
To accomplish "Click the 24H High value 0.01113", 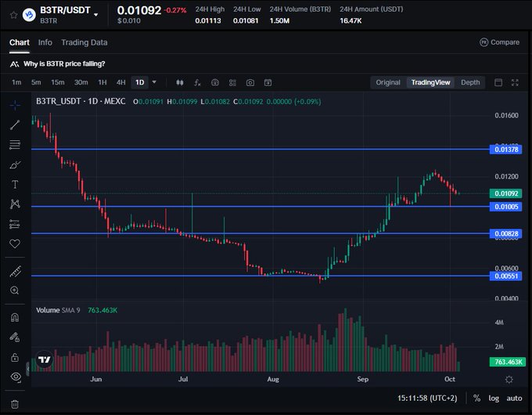I will 208,20.
